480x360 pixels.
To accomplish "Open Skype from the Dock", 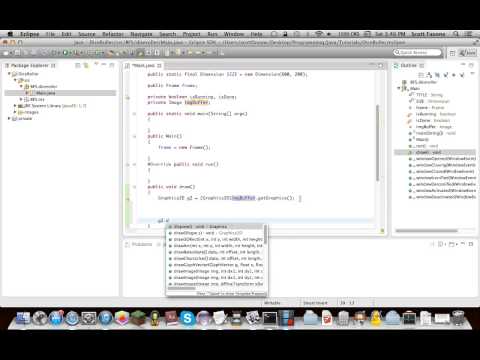I will tap(187, 318).
